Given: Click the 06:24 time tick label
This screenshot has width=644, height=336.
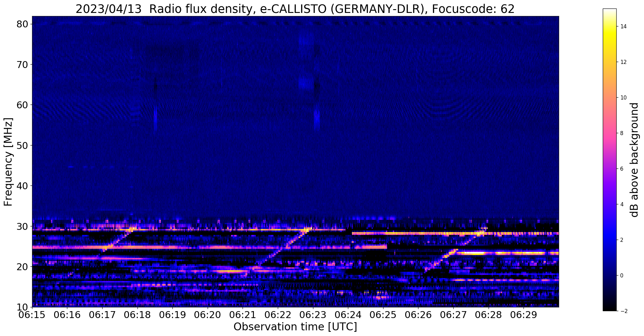Looking at the screenshot, I should [348, 315].
